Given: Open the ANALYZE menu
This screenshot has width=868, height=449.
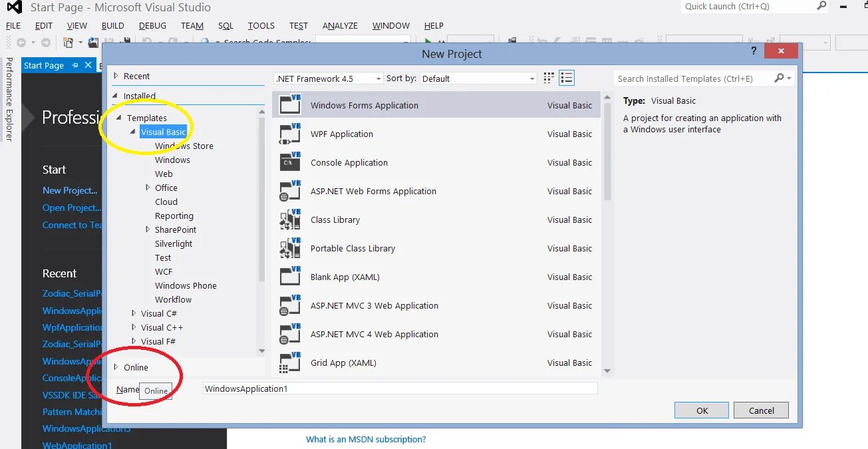Looking at the screenshot, I should point(340,25).
